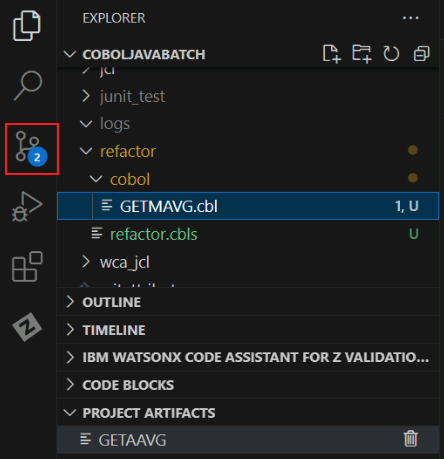
Task: Open the Run and Debug view
Action: click(27, 206)
